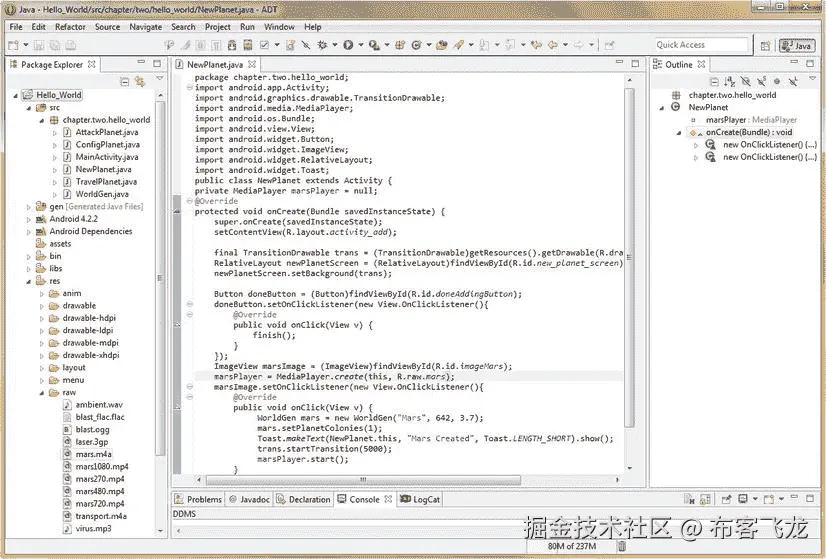Image resolution: width=826 pixels, height=559 pixels.
Task: Select WorldGen.java in Package Explorer
Action: pos(102,194)
